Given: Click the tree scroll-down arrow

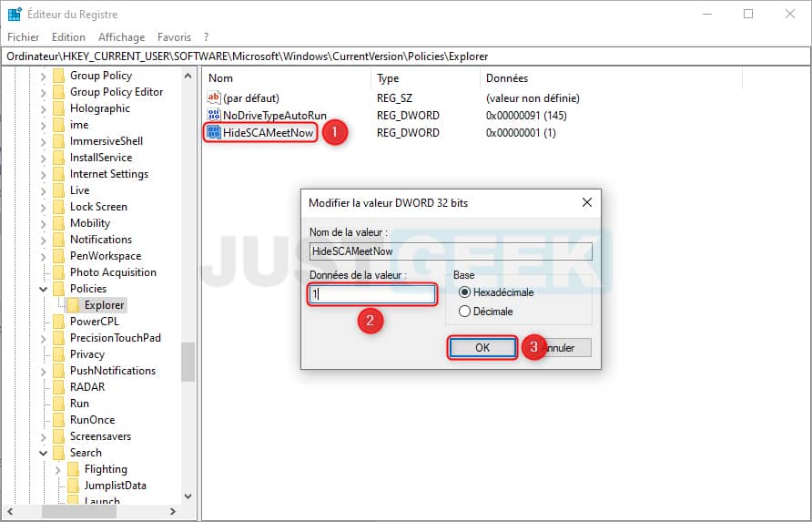Looking at the screenshot, I should click(x=188, y=496).
